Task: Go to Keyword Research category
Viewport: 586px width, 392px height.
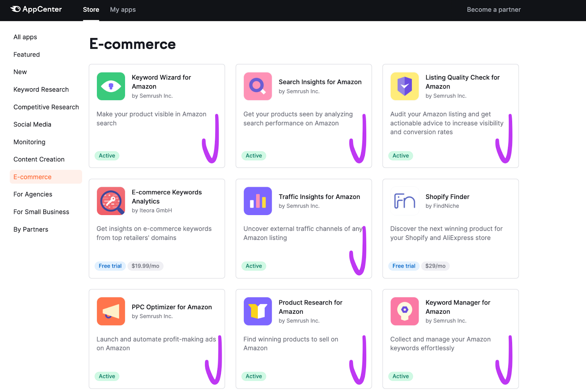Action: point(41,89)
